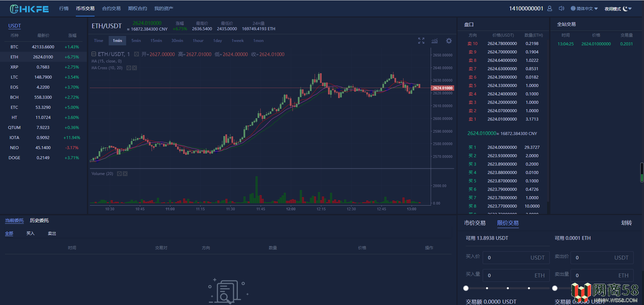Mute sound with the speaker icon
Screen dimensions: 644x305
[561, 9]
